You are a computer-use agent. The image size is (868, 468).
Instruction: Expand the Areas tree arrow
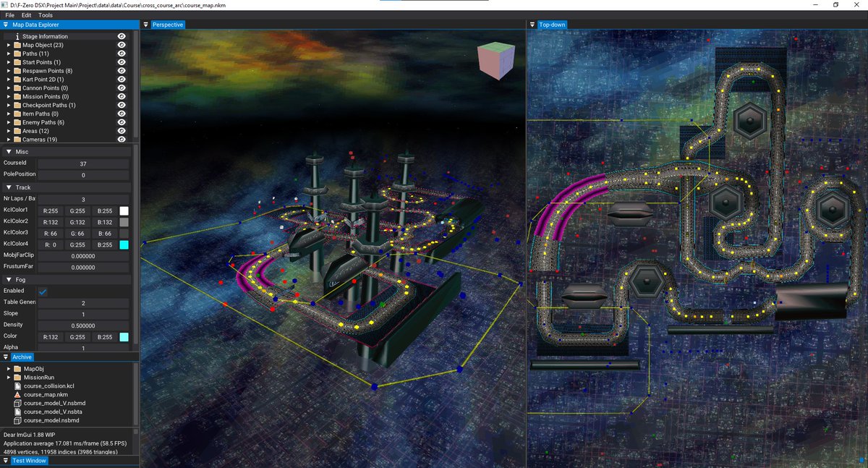9,131
